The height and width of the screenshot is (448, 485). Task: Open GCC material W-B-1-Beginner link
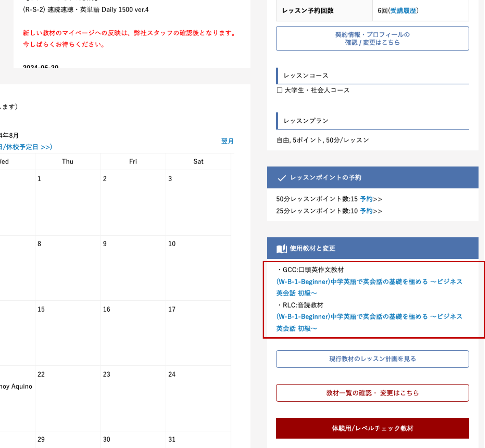coord(369,287)
